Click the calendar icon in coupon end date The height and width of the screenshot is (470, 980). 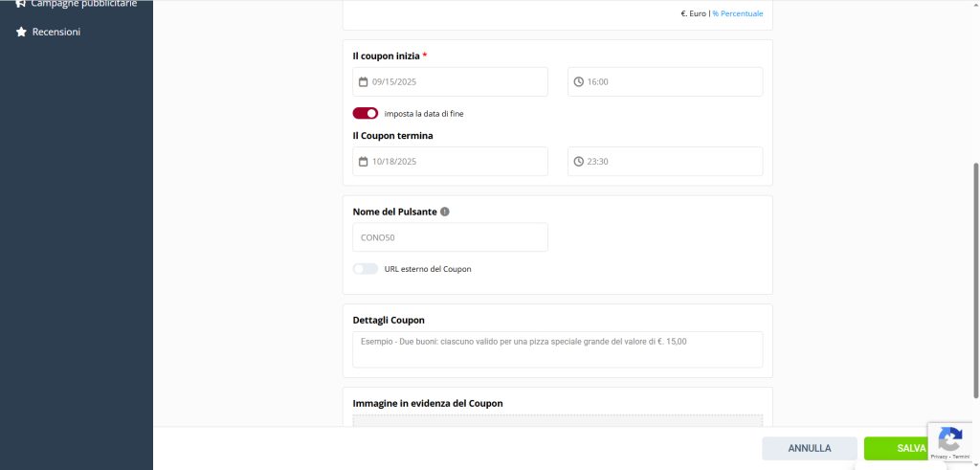pyautogui.click(x=364, y=162)
